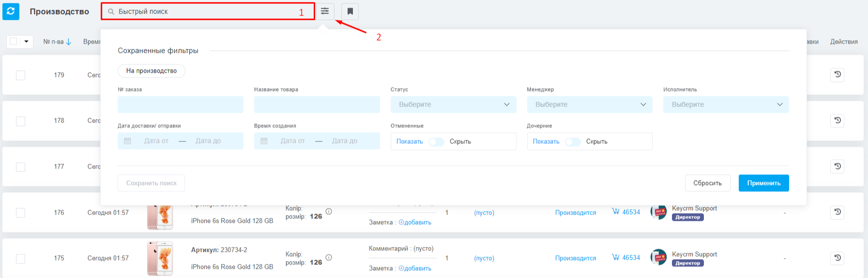
Task: Open the filter settings sliders icon
Action: point(325,11)
